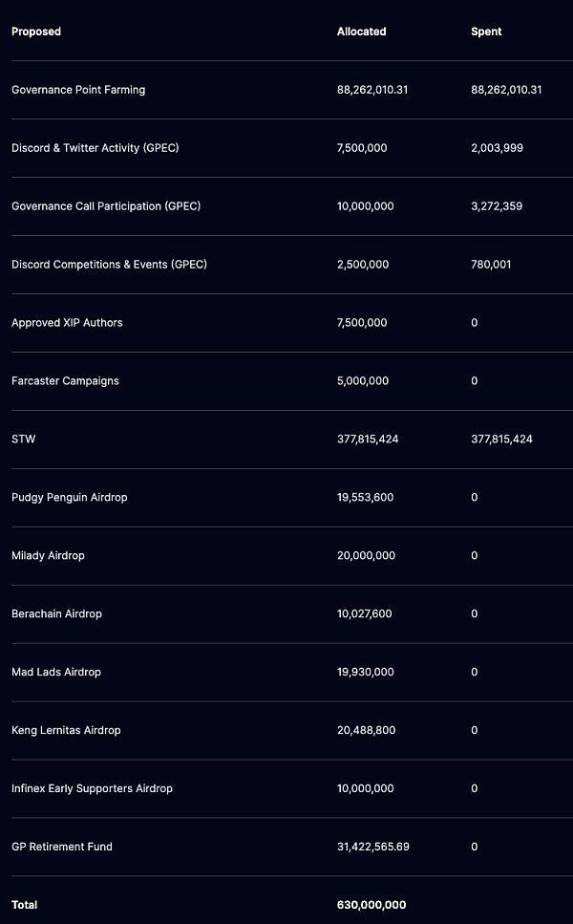573x924 pixels.
Task: Click the Total allocated value 630,000,000
Action: (371, 905)
